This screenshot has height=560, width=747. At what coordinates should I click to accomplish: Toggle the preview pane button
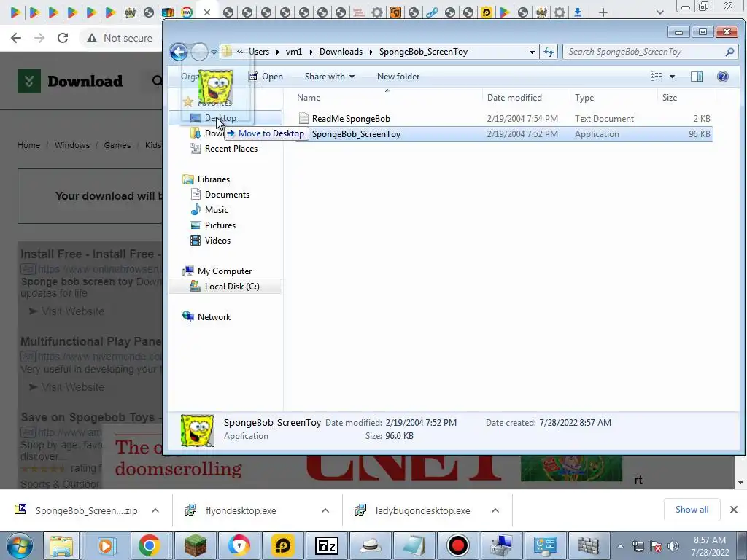(x=697, y=77)
